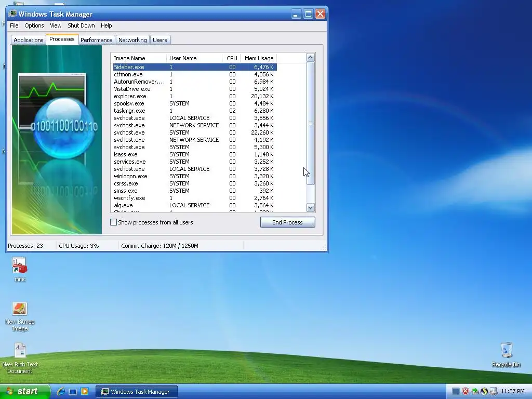The width and height of the screenshot is (532, 399).
Task: Select the smss.exe process row
Action: 195,191
